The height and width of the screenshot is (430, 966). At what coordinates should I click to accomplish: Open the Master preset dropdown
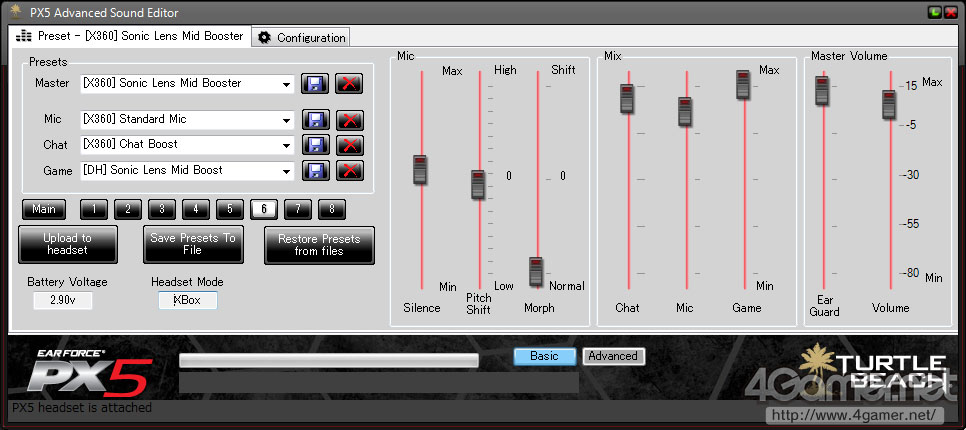pyautogui.click(x=286, y=84)
